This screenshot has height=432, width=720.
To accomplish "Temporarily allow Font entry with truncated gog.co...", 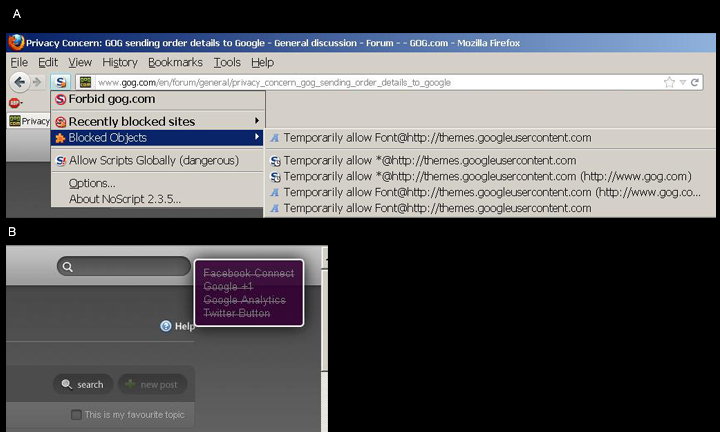I will click(x=489, y=192).
